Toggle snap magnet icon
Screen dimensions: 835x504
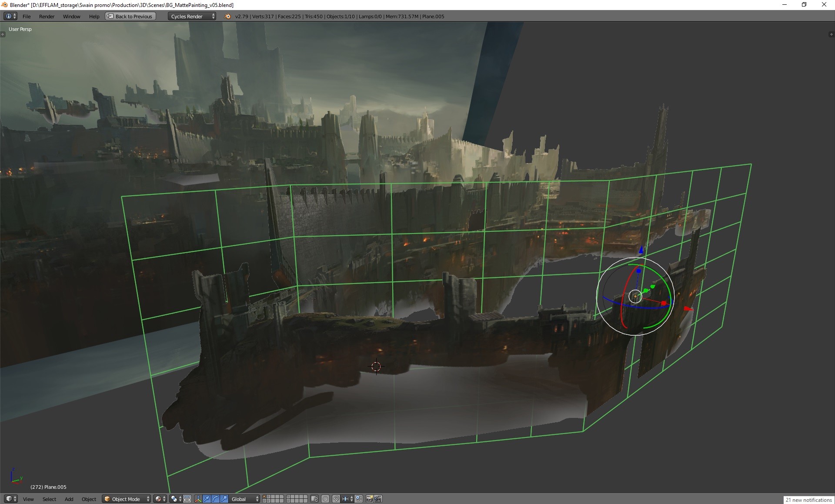336,499
